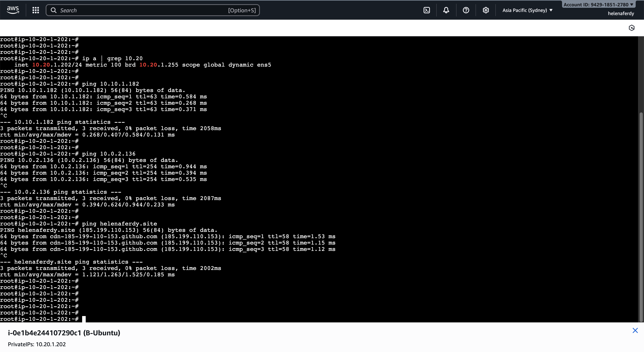Image resolution: width=644 pixels, height=352 pixels.
Task: Launch CloudShell from the top bar
Action: click(x=427, y=10)
